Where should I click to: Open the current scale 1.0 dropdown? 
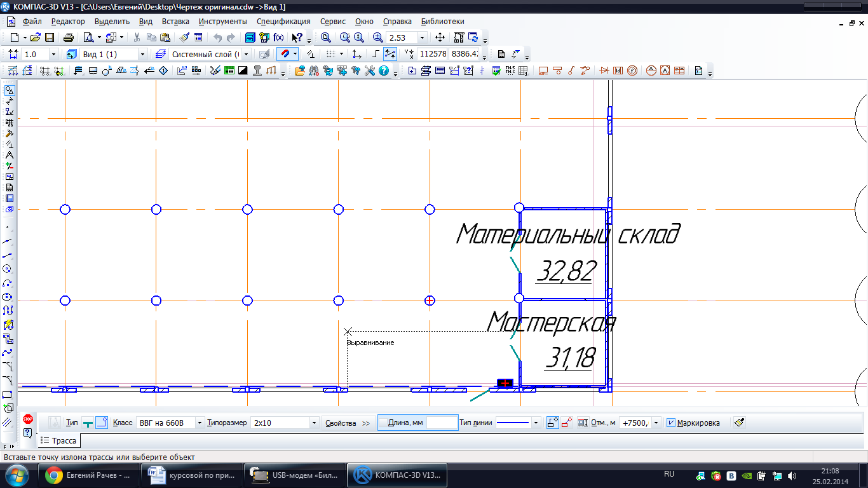pyautogui.click(x=53, y=54)
